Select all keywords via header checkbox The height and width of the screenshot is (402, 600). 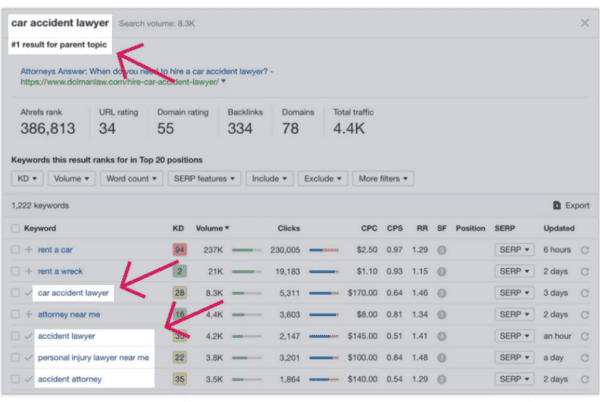tap(14, 228)
